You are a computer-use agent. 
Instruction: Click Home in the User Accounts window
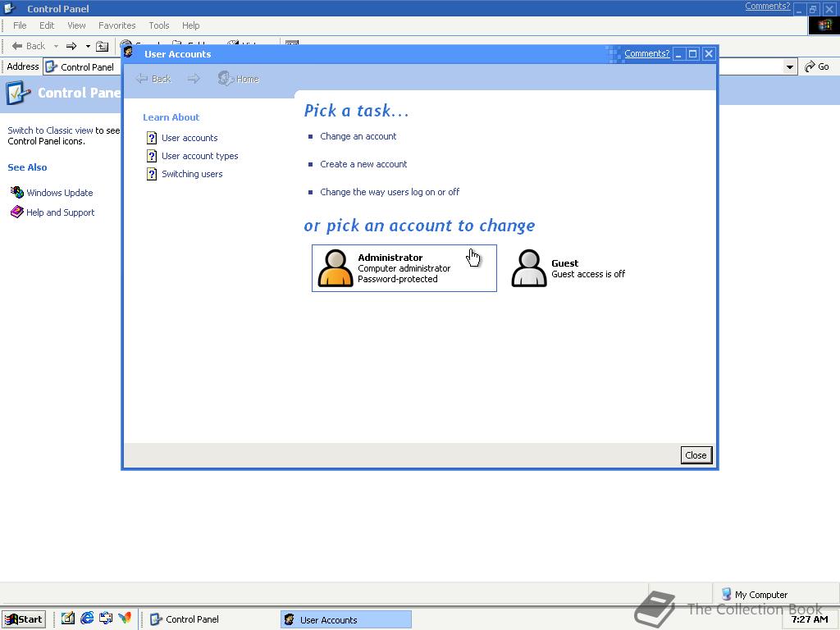coord(239,79)
